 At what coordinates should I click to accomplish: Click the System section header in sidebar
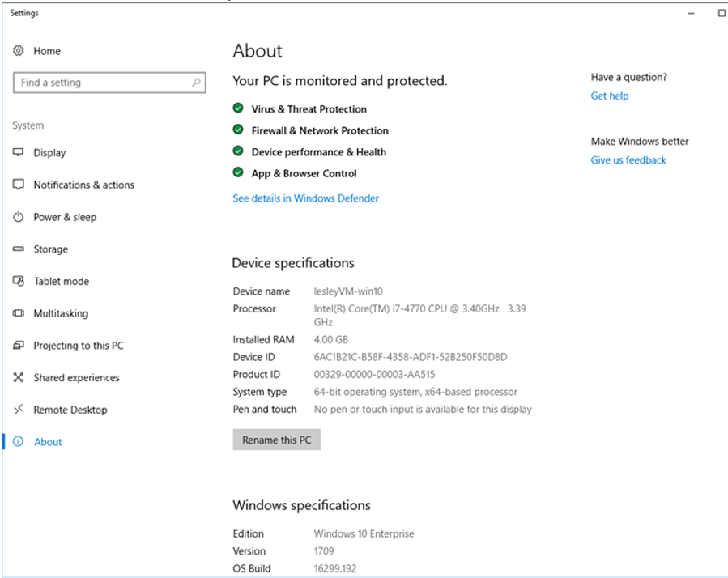point(28,125)
